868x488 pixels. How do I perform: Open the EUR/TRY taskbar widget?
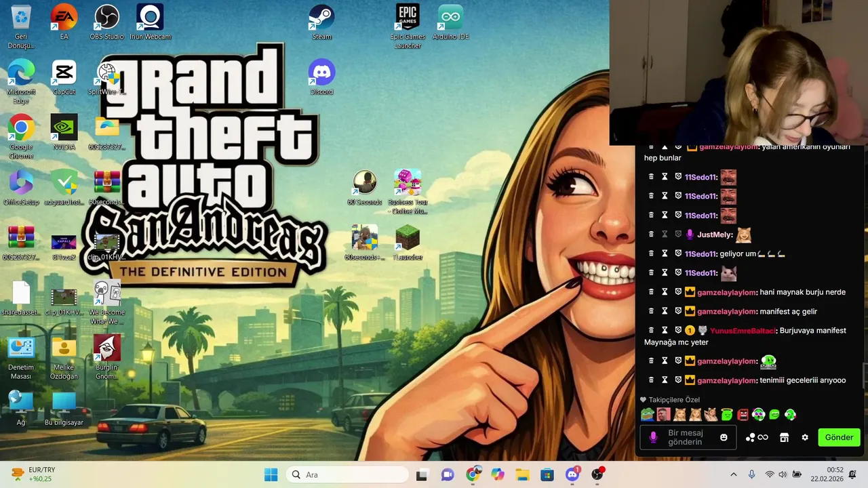coord(33,474)
